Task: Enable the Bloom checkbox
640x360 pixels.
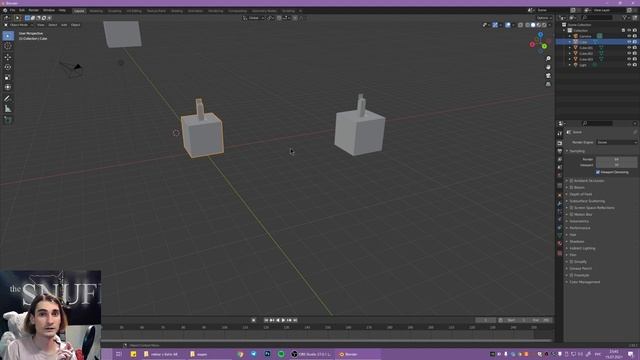Action: click(x=571, y=187)
